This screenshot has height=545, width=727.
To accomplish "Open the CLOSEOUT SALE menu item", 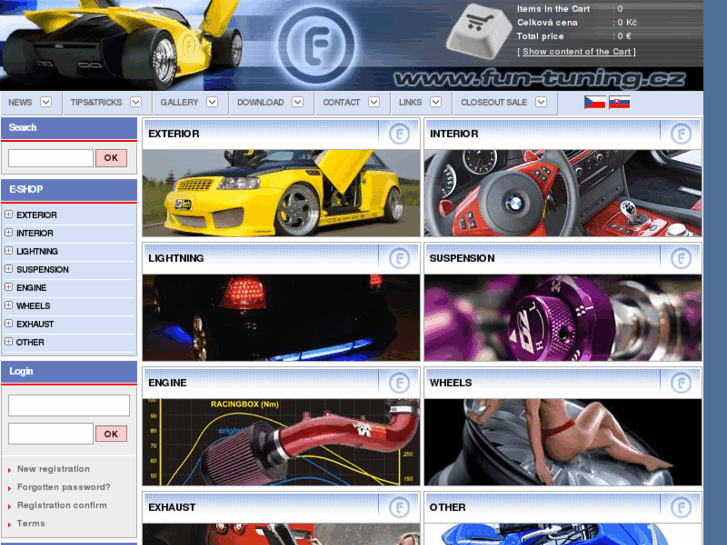I will pyautogui.click(x=494, y=103).
